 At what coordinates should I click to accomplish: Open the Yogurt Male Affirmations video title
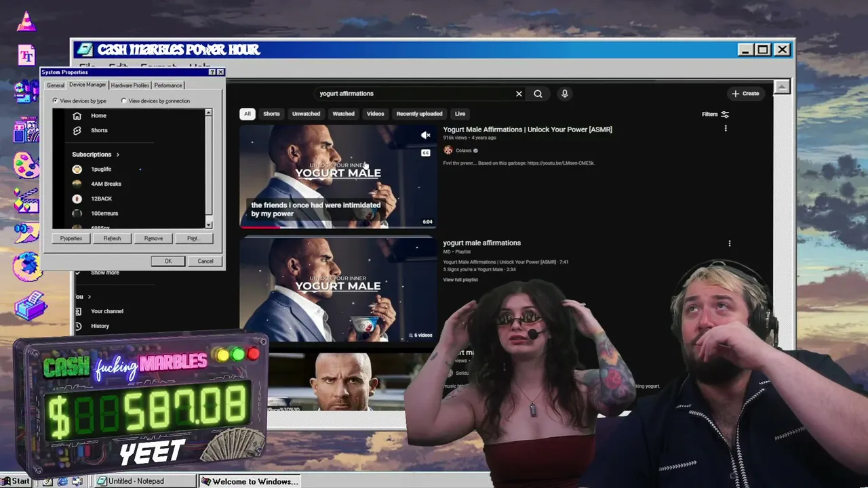[x=528, y=129]
